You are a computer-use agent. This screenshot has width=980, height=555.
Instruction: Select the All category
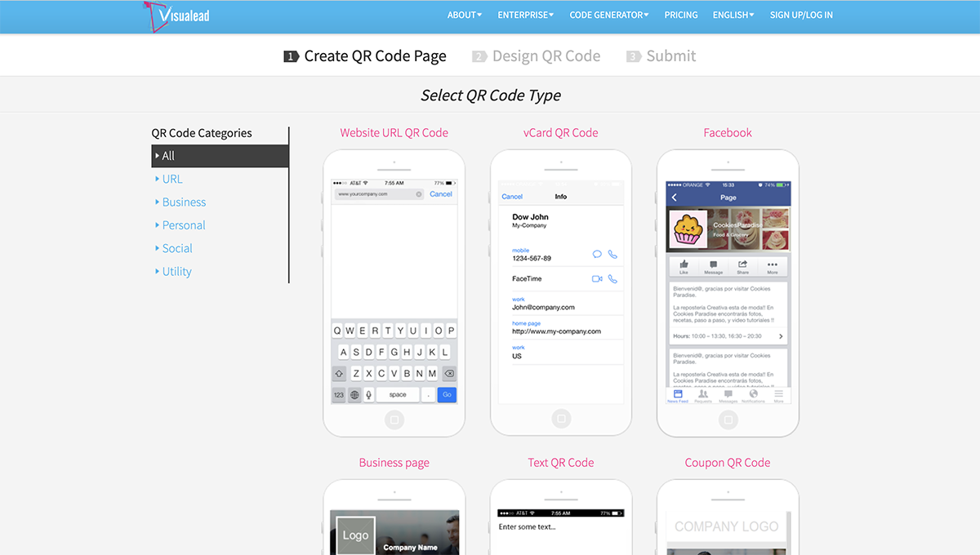tap(168, 156)
